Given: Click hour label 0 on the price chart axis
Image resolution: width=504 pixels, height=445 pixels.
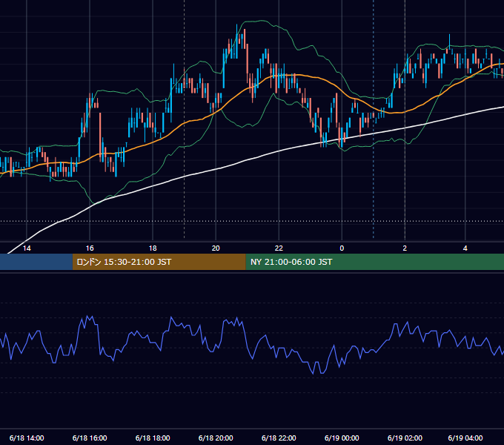Looking at the screenshot, I should pos(342,248).
